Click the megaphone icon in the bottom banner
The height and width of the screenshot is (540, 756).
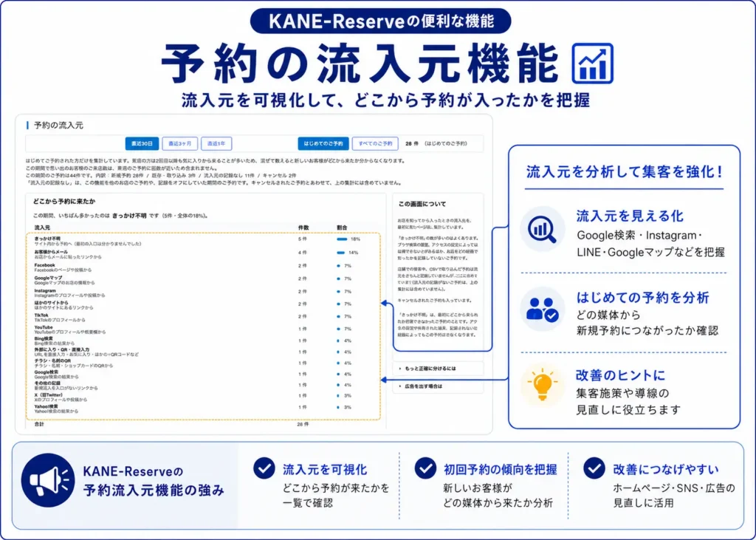[48, 480]
